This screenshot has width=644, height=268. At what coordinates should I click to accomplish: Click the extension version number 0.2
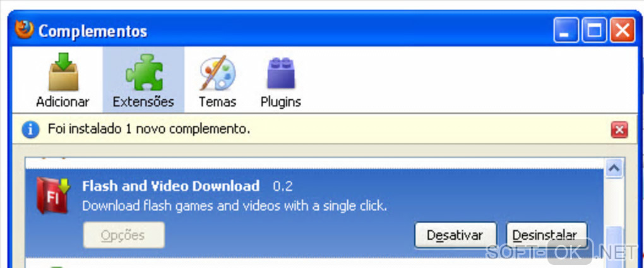(283, 186)
